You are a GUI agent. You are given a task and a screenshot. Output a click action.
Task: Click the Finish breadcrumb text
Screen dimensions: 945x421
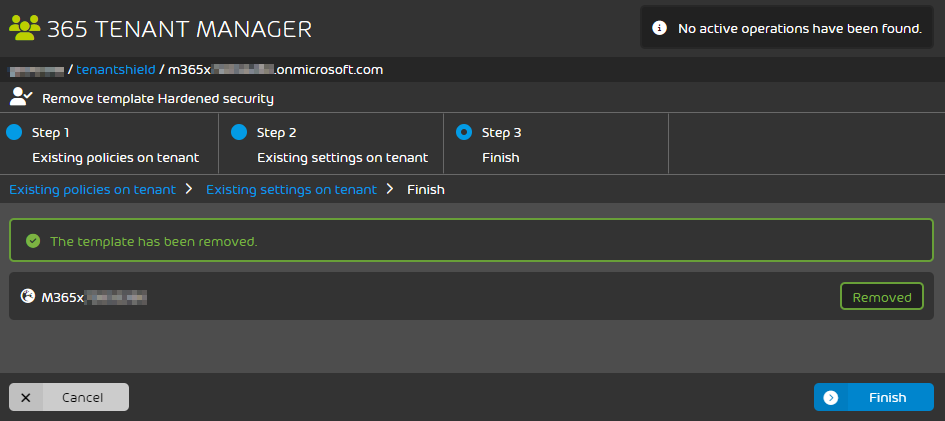point(425,190)
